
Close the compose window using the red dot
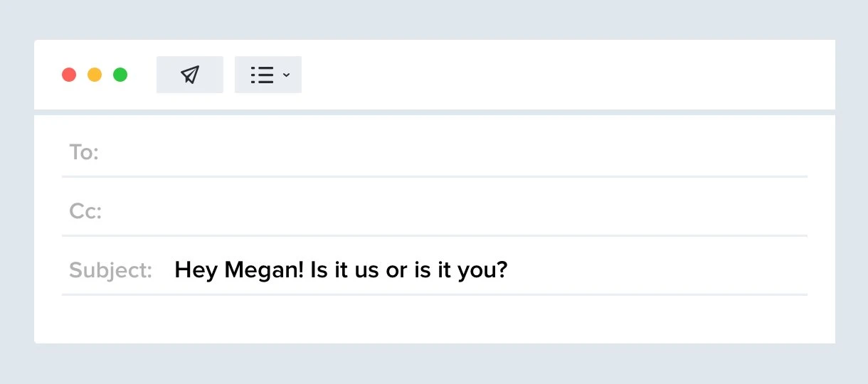point(69,75)
